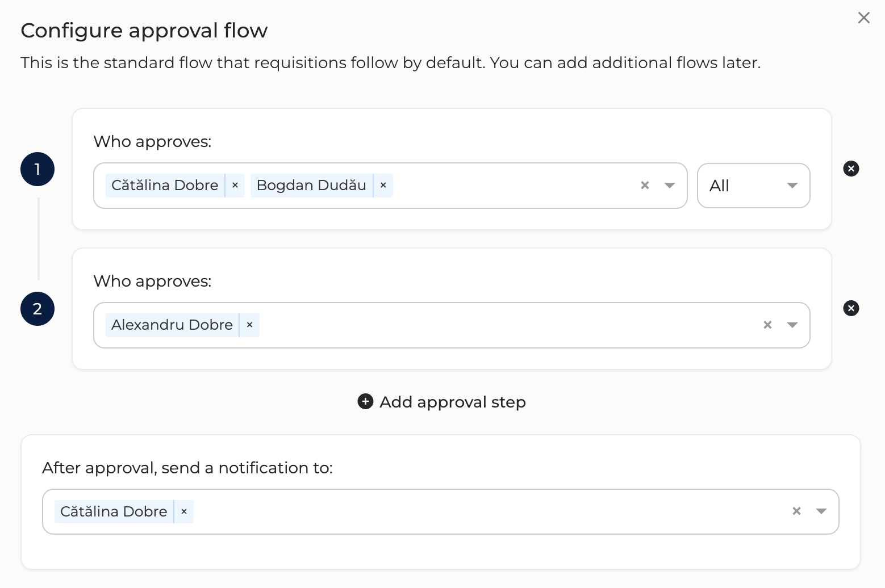Click the plus icon to add step
The width and height of the screenshot is (885, 588).
coord(365,402)
